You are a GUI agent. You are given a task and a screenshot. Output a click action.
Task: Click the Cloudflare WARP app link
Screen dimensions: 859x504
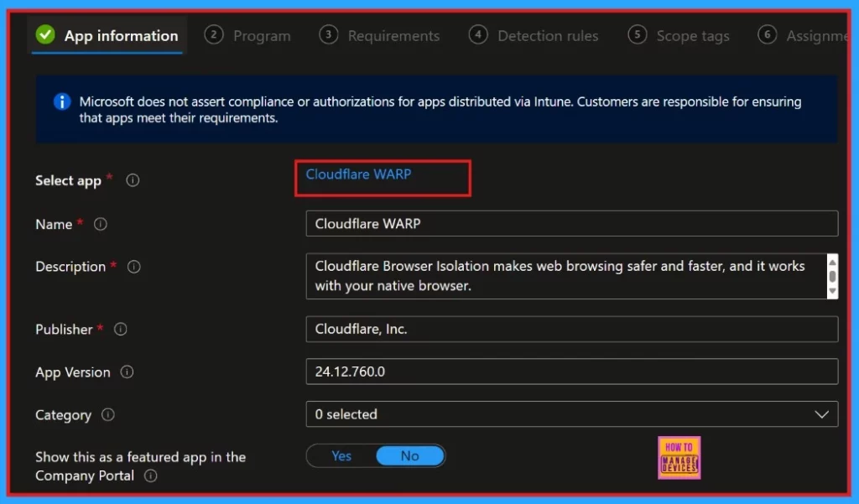pos(358,174)
